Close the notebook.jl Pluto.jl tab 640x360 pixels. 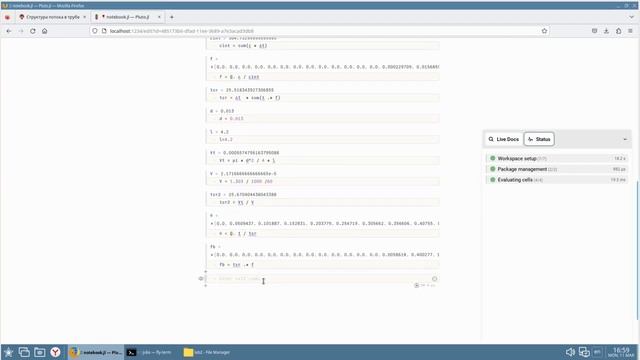click(159, 17)
